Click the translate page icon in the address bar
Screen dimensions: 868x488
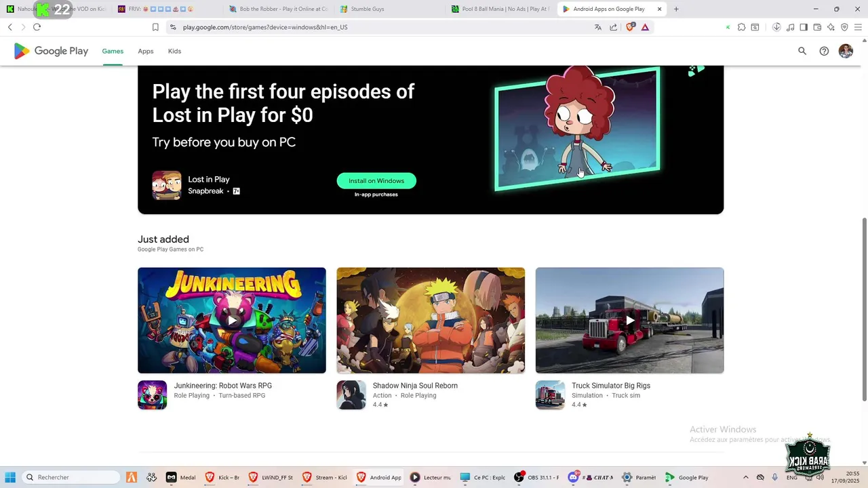[598, 27]
